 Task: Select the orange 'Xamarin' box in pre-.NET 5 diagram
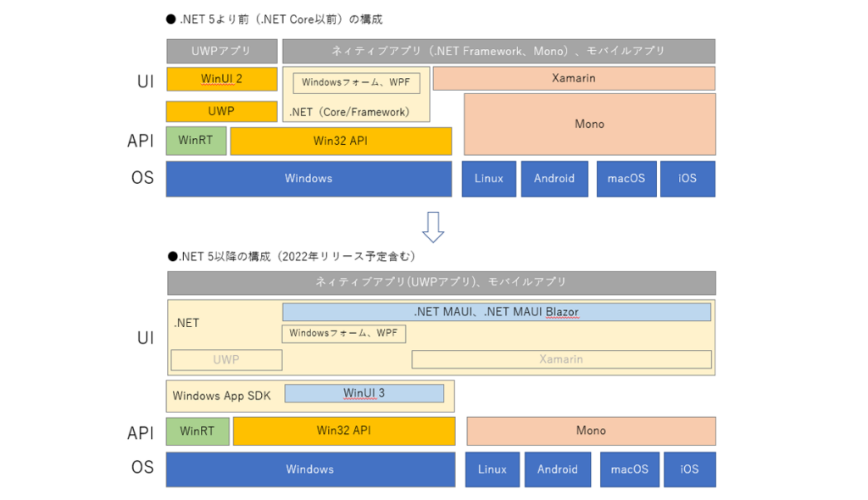(x=574, y=79)
